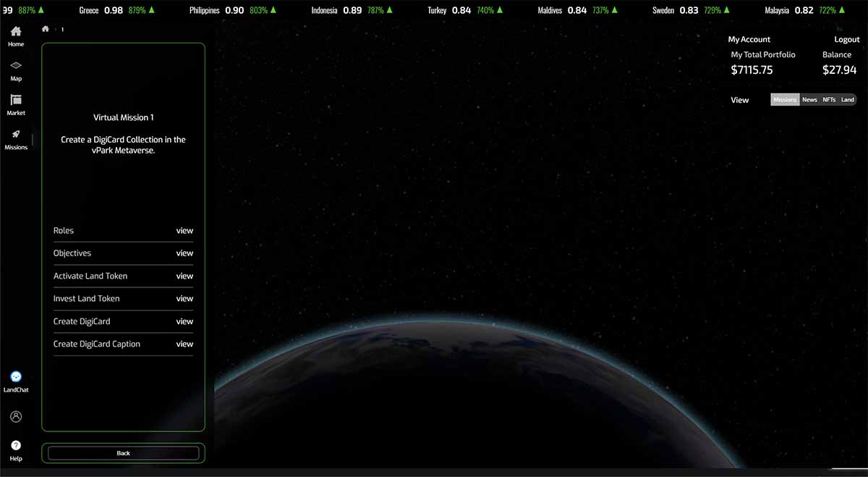Switch view to Land tab
This screenshot has width=868, height=477.
848,100
